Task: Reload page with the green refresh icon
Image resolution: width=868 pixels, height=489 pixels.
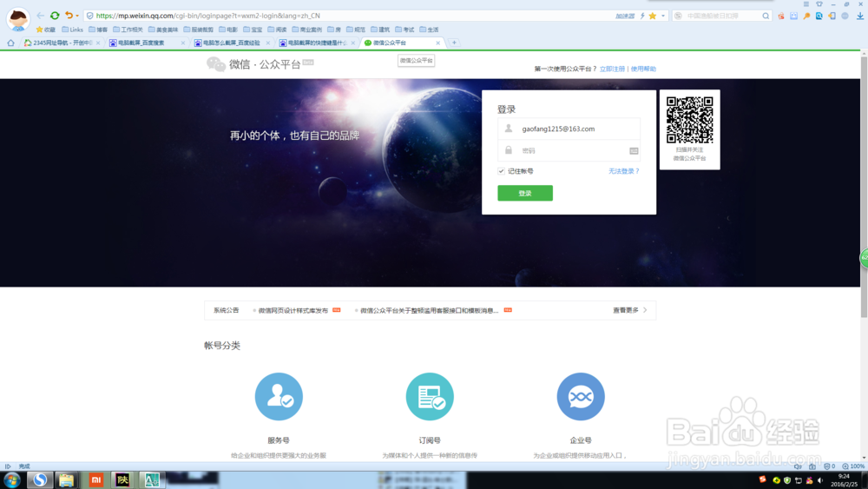Action: 54,16
